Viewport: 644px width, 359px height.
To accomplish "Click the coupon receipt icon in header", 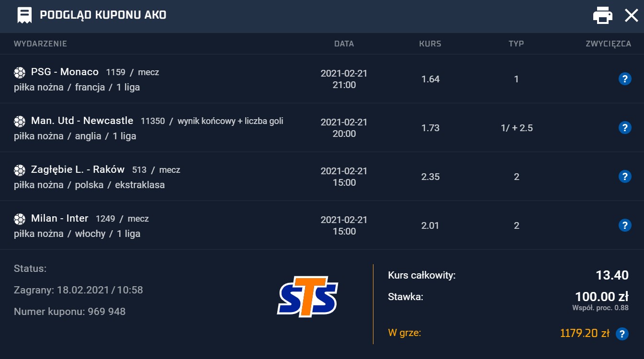I will [x=24, y=15].
